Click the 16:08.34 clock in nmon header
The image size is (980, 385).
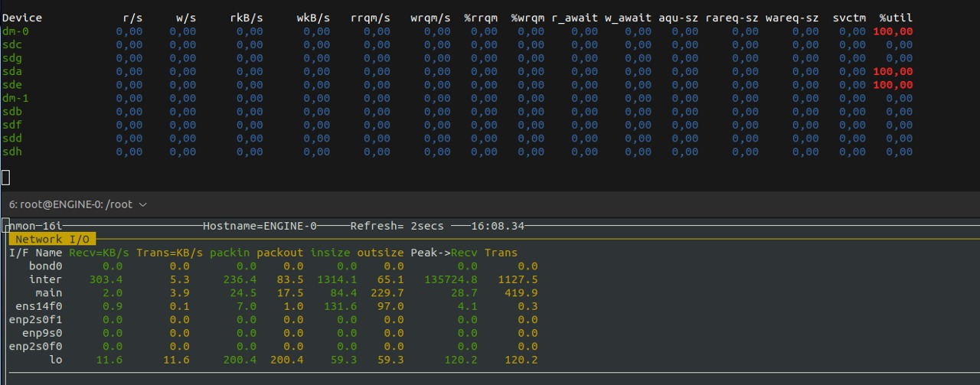pyautogui.click(x=498, y=226)
